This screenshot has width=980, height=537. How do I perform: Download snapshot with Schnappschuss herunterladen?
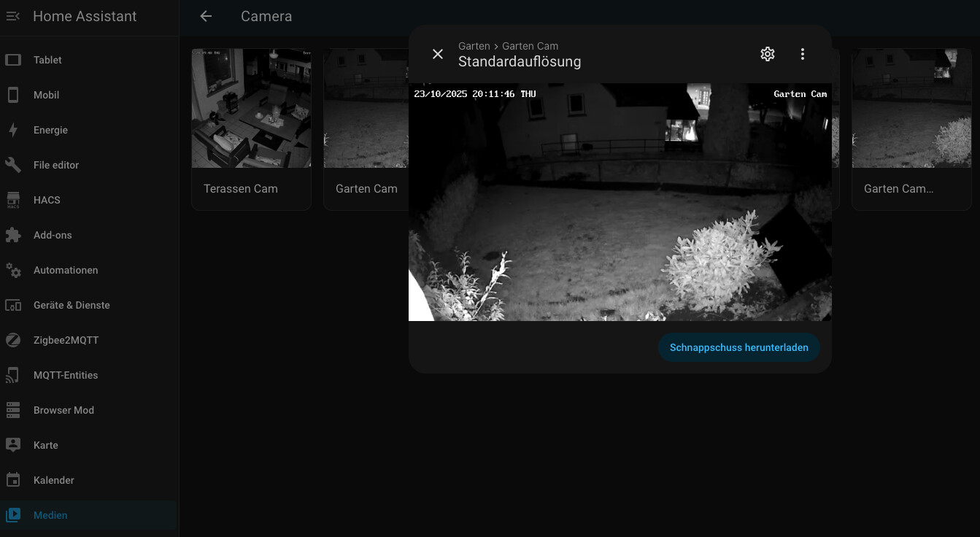pyautogui.click(x=738, y=347)
